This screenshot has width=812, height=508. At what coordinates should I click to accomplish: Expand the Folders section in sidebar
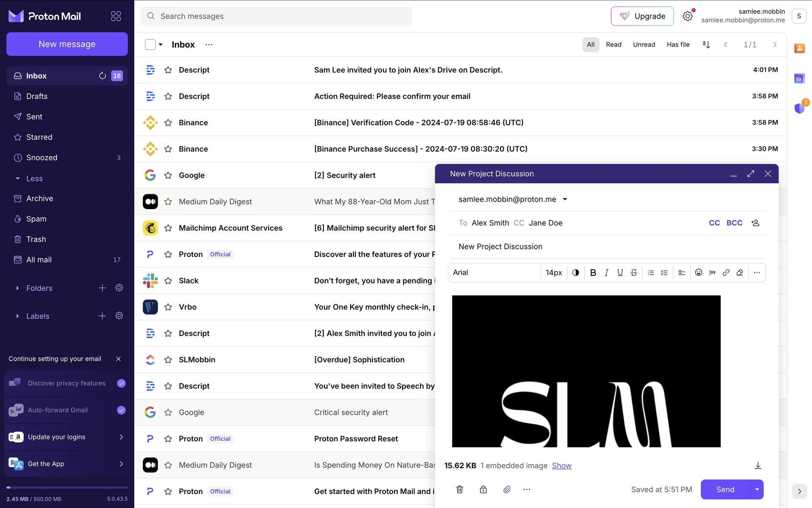click(17, 288)
